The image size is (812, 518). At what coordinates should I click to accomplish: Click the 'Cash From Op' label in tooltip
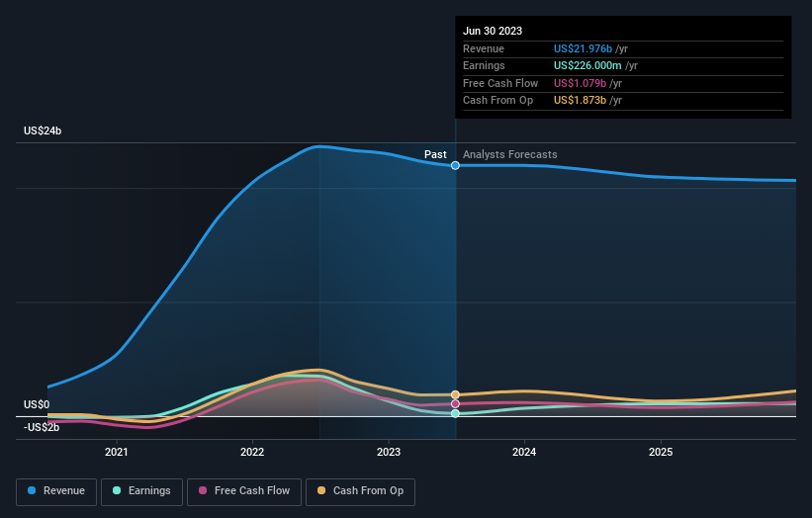click(x=497, y=101)
